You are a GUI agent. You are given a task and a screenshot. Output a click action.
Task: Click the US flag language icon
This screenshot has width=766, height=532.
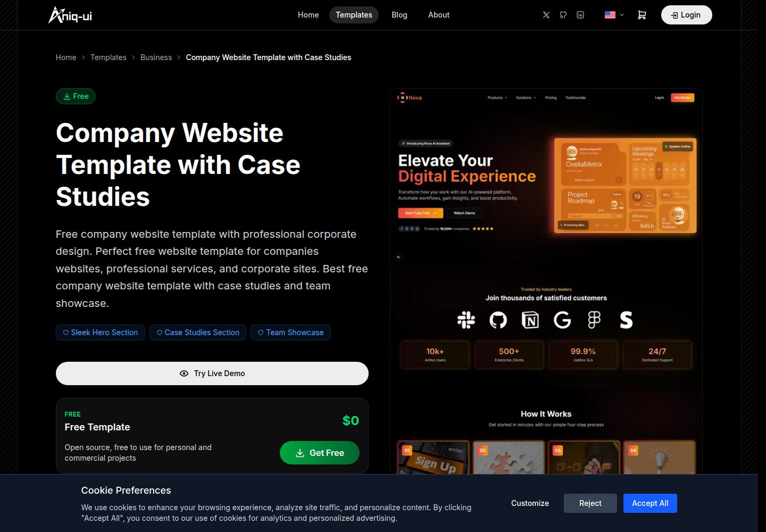610,15
